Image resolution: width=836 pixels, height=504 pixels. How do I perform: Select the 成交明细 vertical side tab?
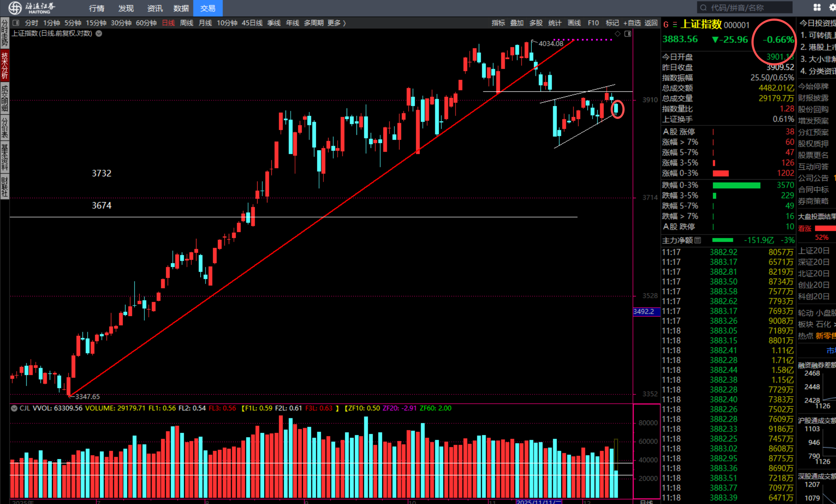(5, 98)
